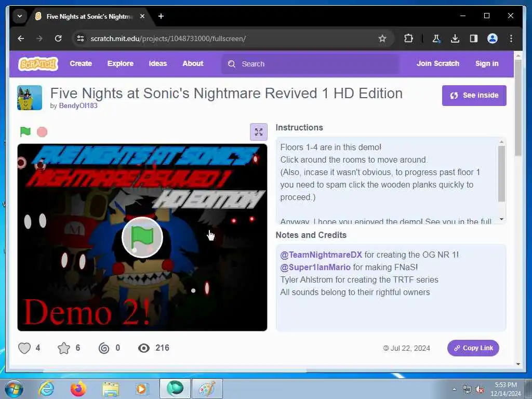The width and height of the screenshot is (532, 399).
Task: Click the Copy Link button
Action: coord(473,348)
